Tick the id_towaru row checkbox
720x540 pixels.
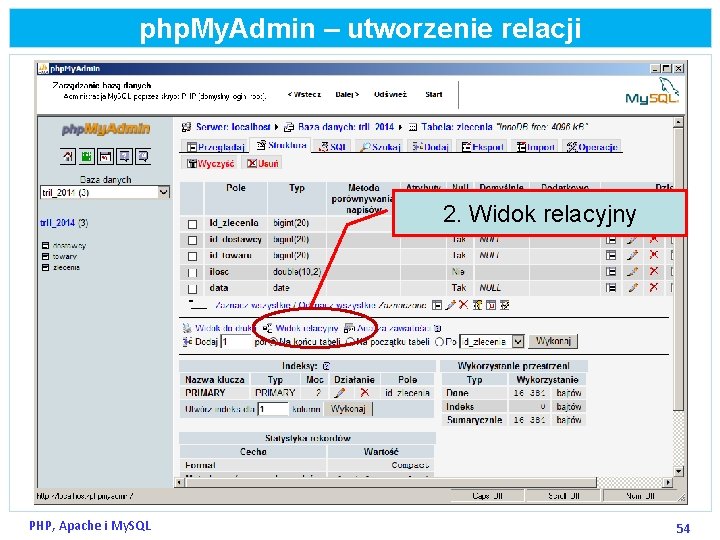tap(192, 256)
